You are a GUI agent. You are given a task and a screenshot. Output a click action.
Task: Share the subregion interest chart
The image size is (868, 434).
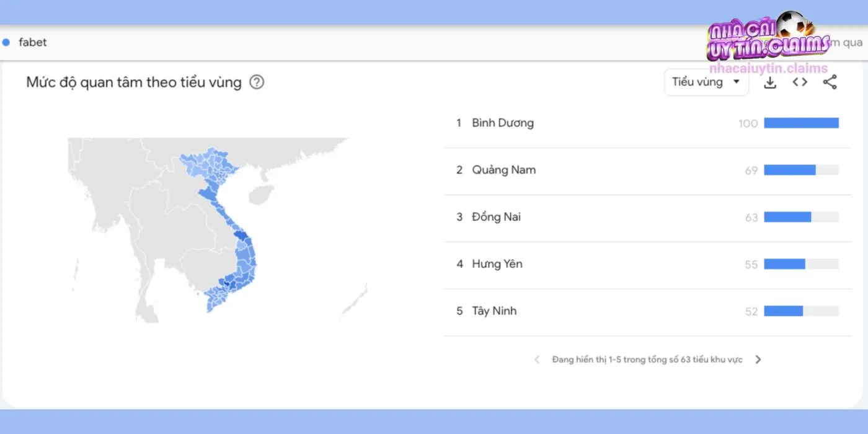[830, 82]
